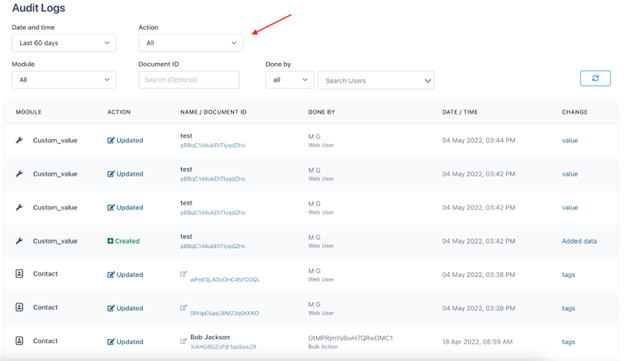624x361 pixels.
Task: Click document ID link under first 'test'
Action: 213,145
